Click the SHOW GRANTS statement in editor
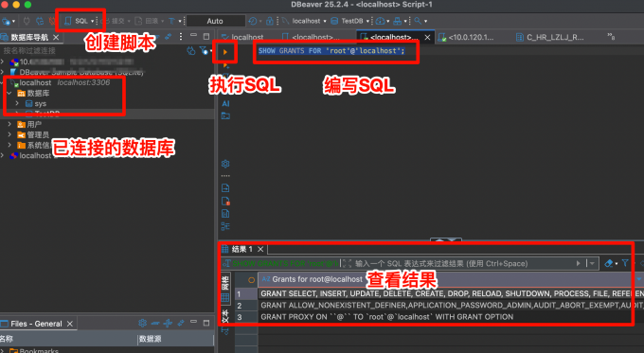Image resolution: width=644 pixels, height=353 pixels. (x=331, y=51)
